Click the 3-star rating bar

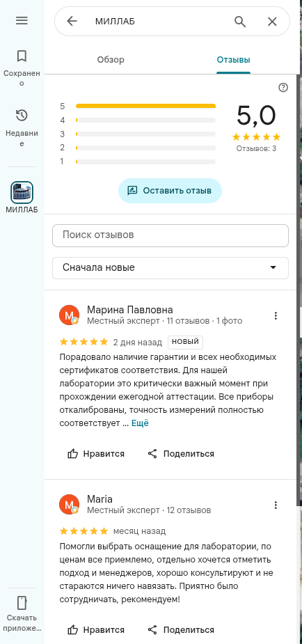145,134
